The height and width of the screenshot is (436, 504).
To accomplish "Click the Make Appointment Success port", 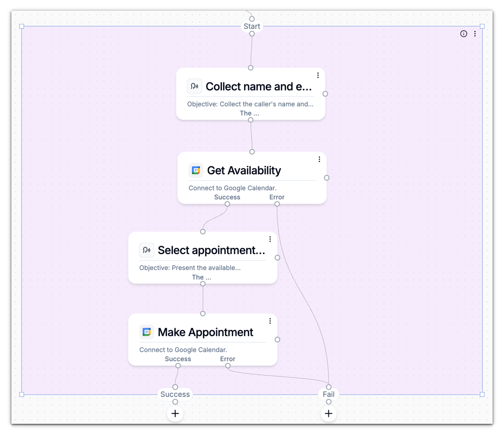I will coord(178,365).
